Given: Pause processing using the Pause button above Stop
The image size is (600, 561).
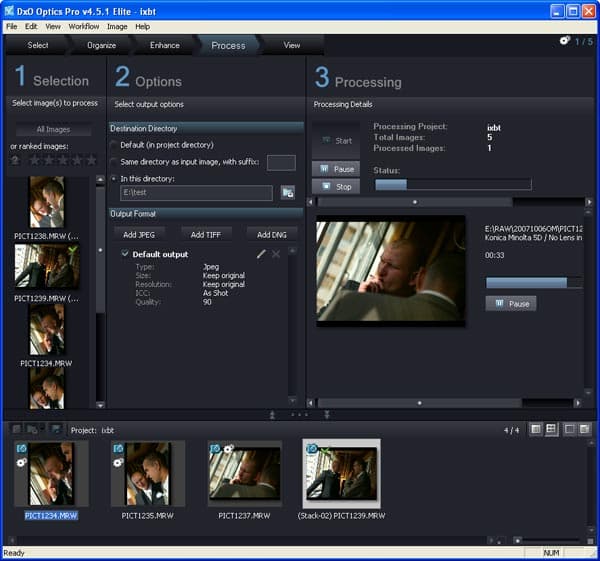Looking at the screenshot, I should click(x=336, y=169).
